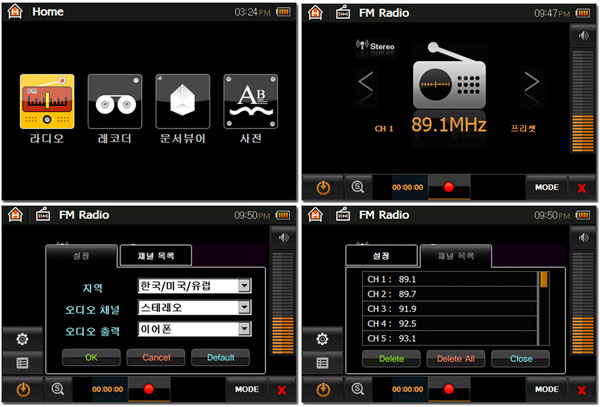Reset radio settings with the Default button
This screenshot has width=600, height=407.
219,357
